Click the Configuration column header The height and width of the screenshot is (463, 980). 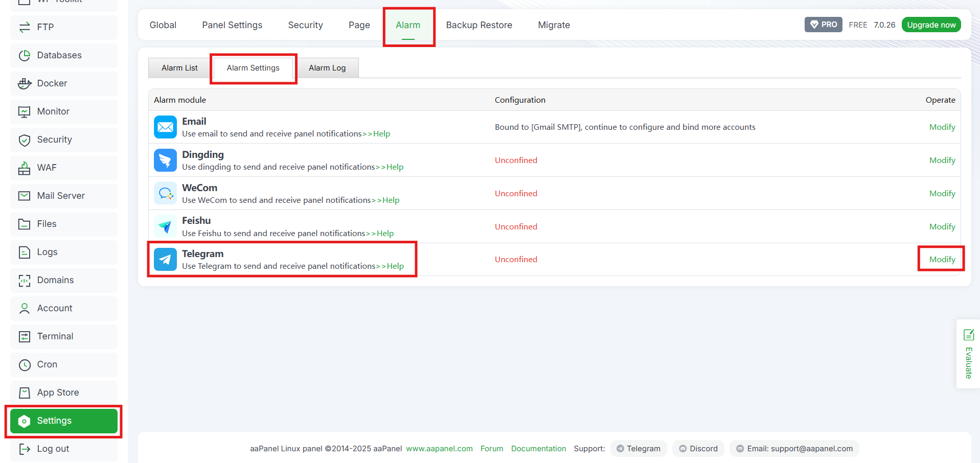pyautogui.click(x=520, y=100)
